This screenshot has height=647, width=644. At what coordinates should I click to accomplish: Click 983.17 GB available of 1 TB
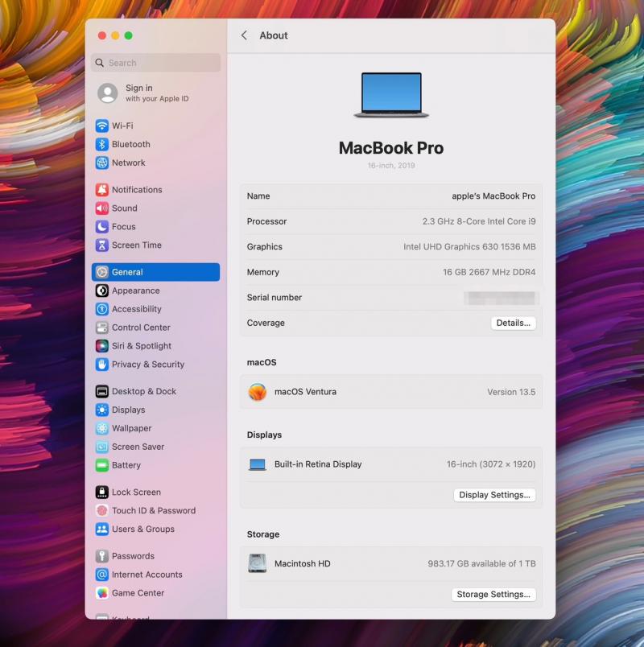pyautogui.click(x=481, y=563)
